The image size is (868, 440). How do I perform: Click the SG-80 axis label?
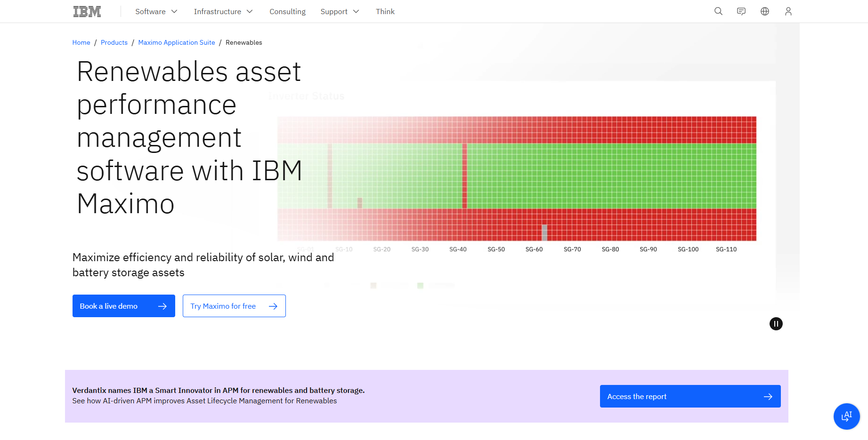pyautogui.click(x=610, y=249)
